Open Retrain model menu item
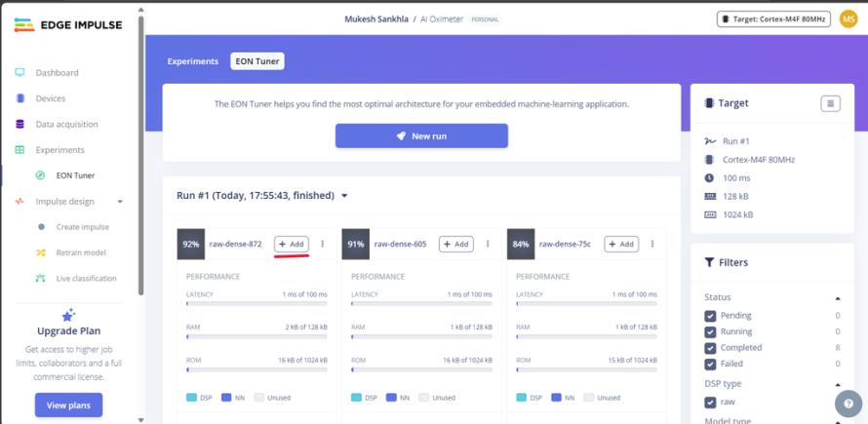Screen dimensions: 868x424 tap(81, 252)
